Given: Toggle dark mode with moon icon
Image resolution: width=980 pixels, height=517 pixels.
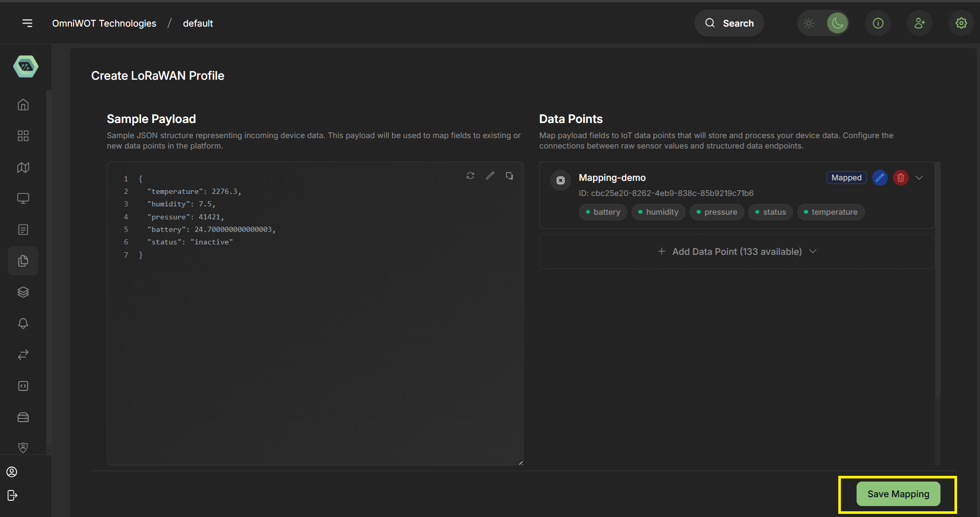Looking at the screenshot, I should click(837, 23).
